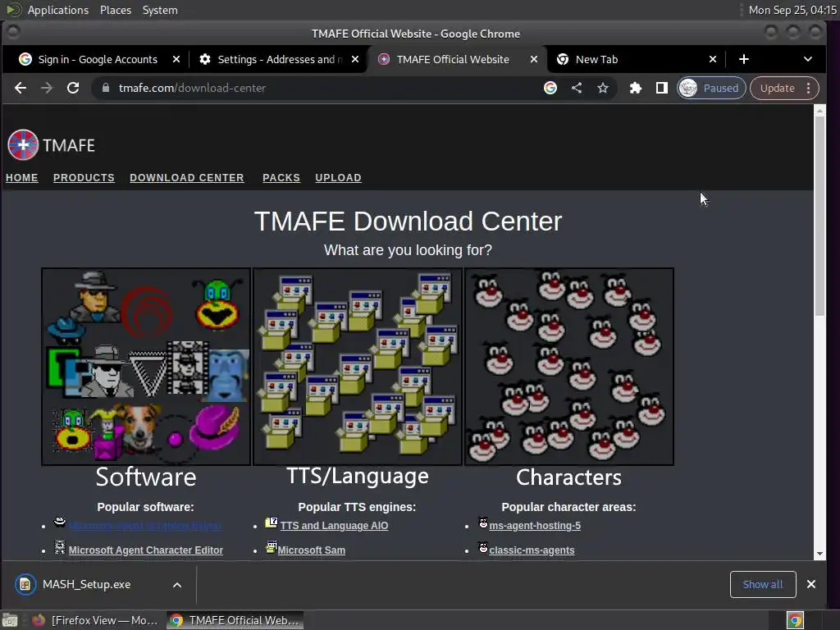Open the Extensions puzzle icon
Viewport: 840px width, 630px height.
[636, 88]
